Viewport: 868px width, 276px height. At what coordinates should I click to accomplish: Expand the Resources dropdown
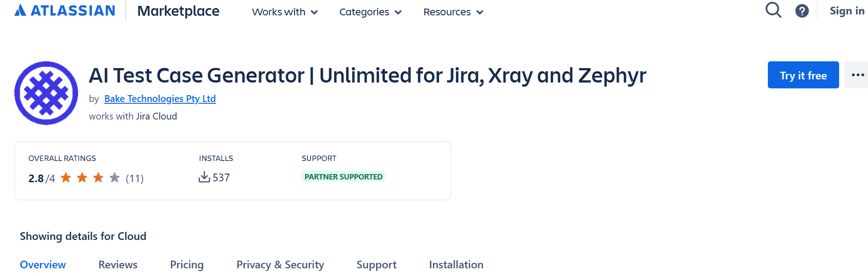tap(453, 12)
